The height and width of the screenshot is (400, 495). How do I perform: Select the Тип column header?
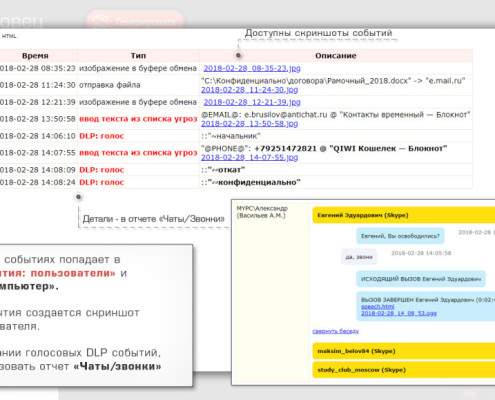tap(138, 56)
